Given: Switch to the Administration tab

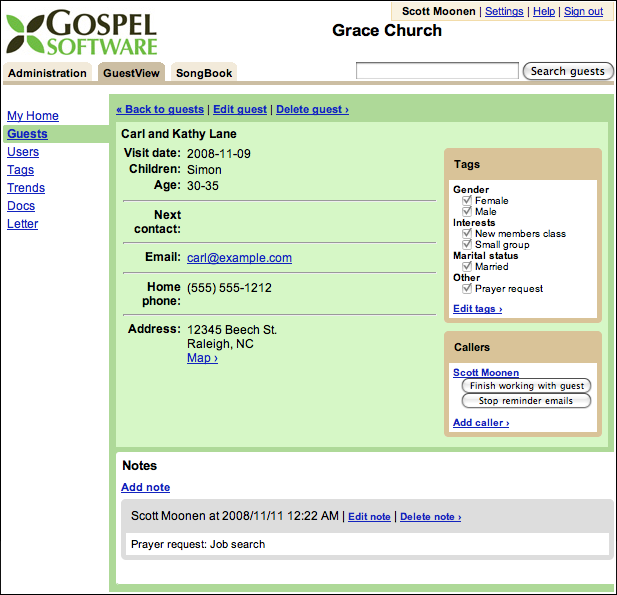Looking at the screenshot, I should click(x=47, y=73).
